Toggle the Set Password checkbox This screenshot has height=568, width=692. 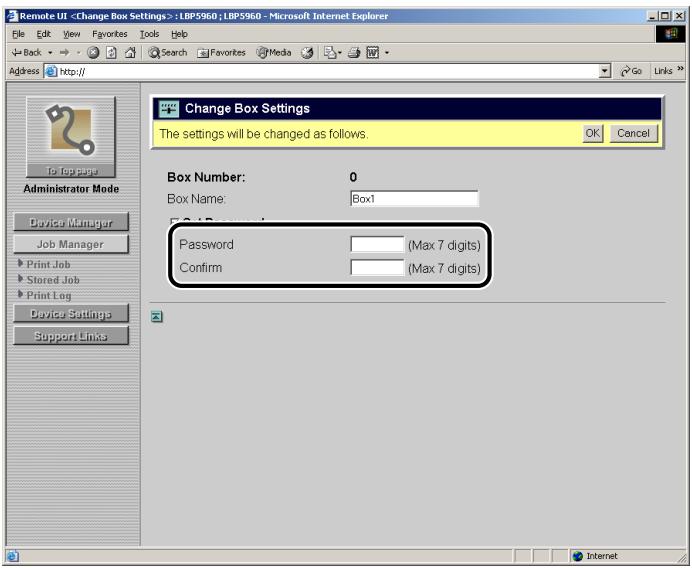click(x=175, y=221)
